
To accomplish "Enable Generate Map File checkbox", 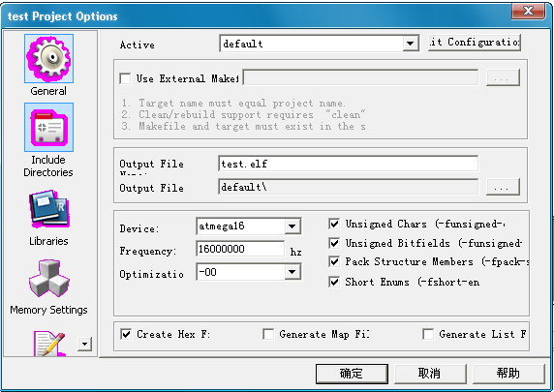I will 268,334.
